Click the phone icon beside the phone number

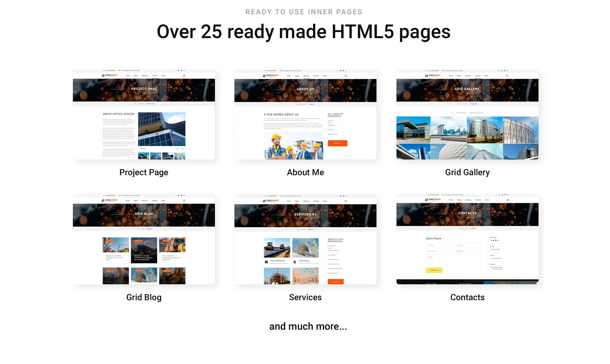(491, 249)
